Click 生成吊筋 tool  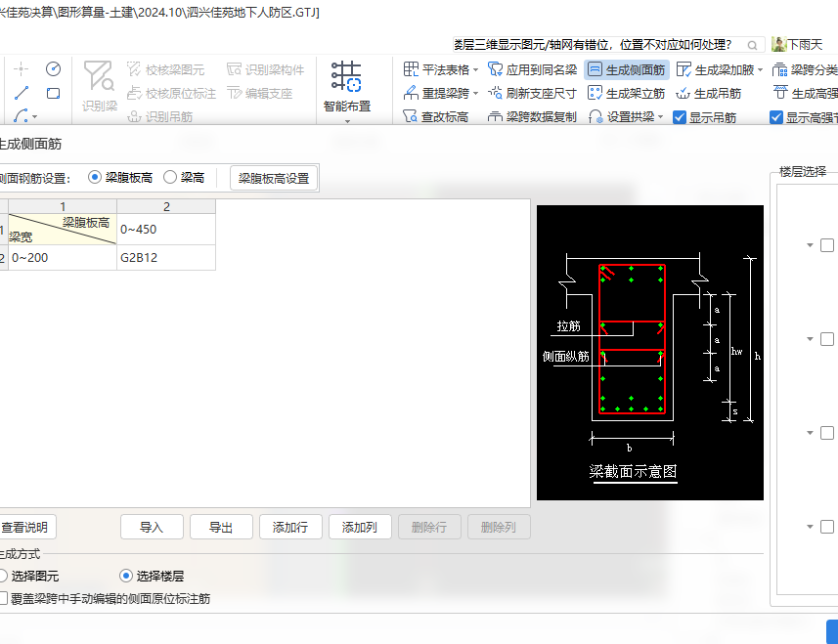(709, 94)
